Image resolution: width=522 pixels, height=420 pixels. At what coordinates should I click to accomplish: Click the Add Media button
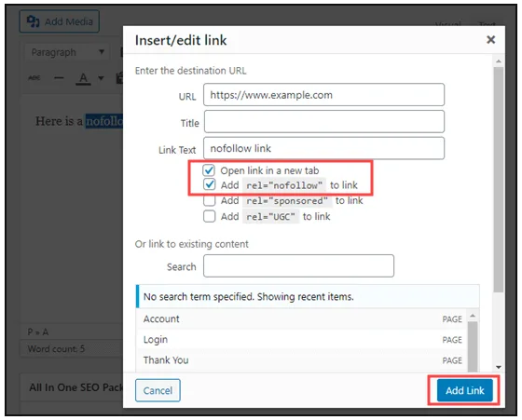(60, 21)
